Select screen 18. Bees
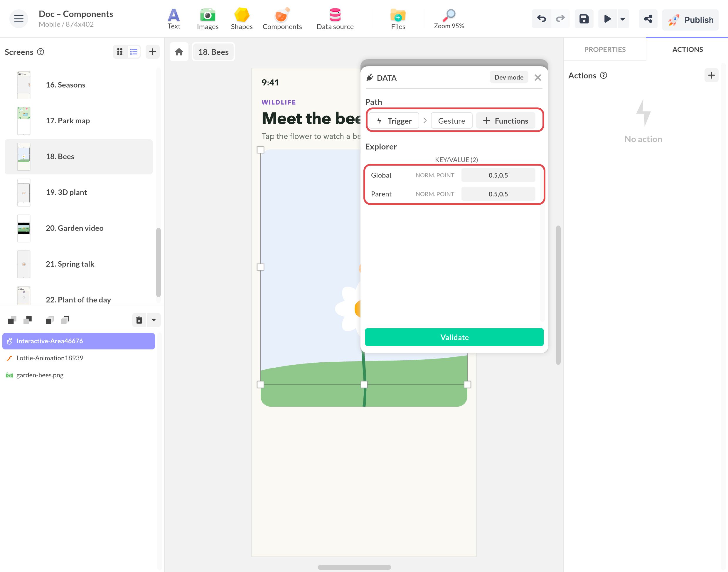 click(79, 157)
